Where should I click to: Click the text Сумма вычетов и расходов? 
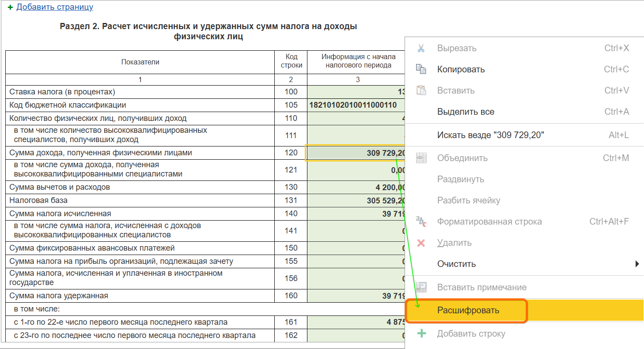[x=60, y=187]
